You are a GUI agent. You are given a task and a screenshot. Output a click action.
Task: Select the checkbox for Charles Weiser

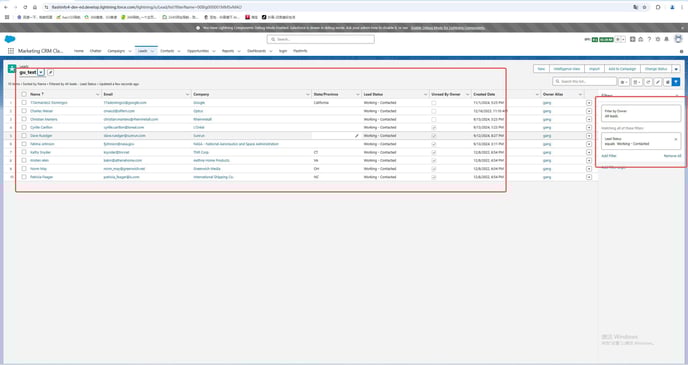click(24, 111)
